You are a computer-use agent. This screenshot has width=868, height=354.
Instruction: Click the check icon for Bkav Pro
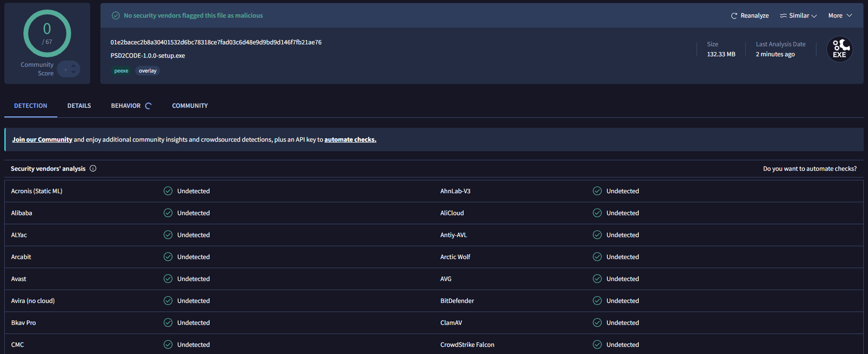tap(168, 323)
